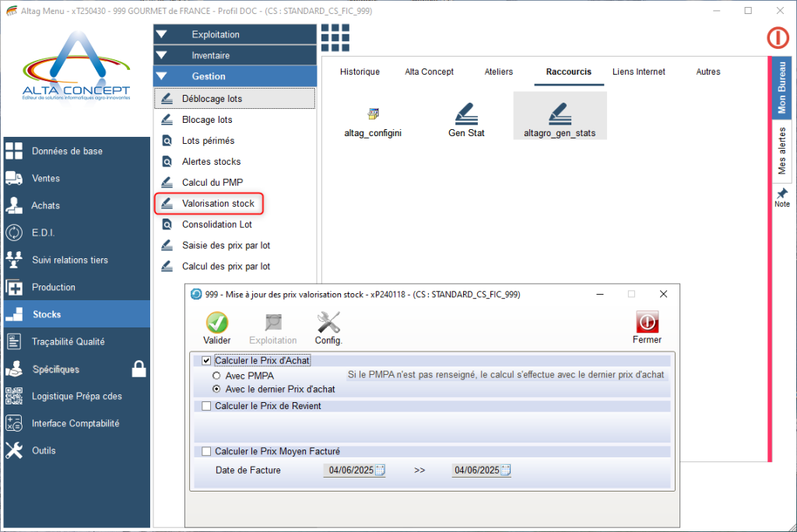
Task: Open the Liens Internet tab
Action: click(638, 72)
